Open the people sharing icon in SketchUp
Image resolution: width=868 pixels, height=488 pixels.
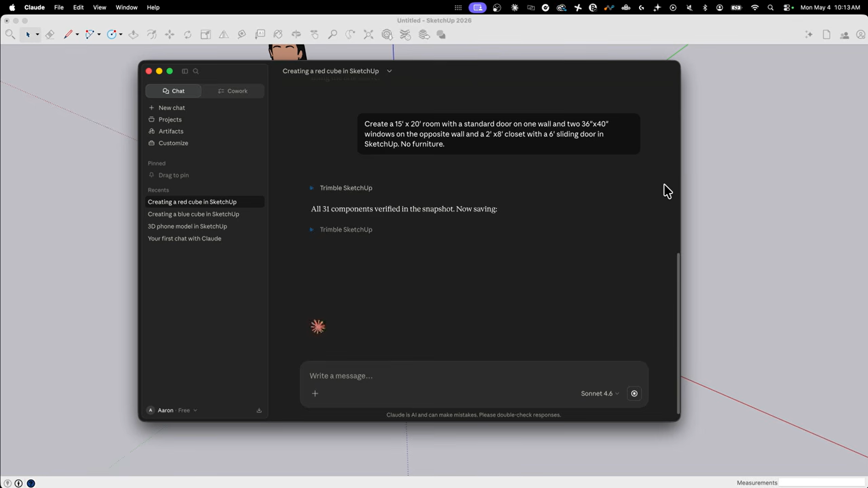point(844,35)
